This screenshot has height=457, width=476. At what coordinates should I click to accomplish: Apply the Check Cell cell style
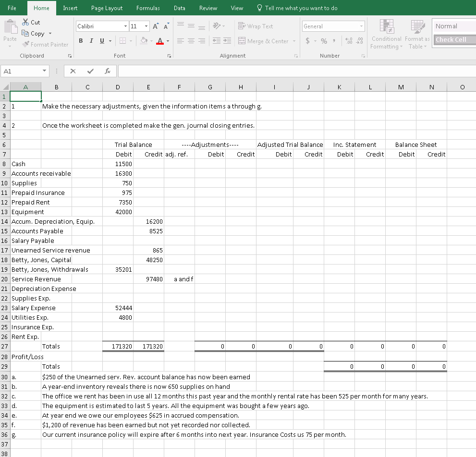pyautogui.click(x=452, y=39)
